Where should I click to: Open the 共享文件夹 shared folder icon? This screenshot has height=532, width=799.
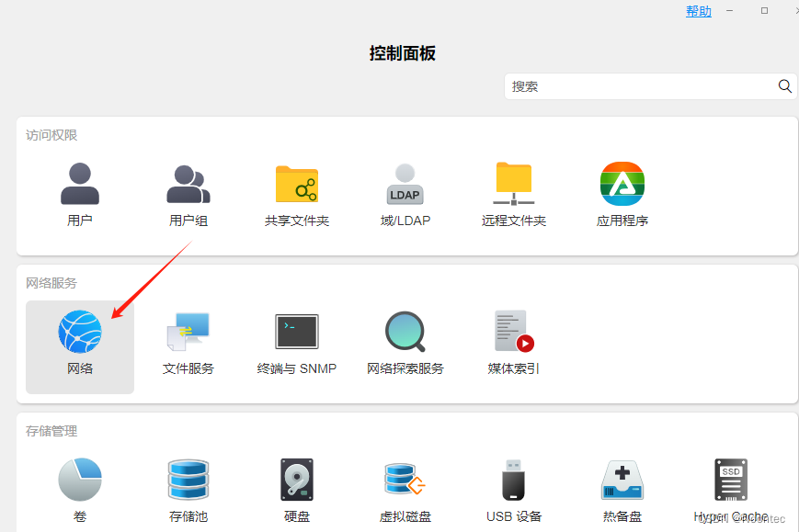(x=297, y=184)
